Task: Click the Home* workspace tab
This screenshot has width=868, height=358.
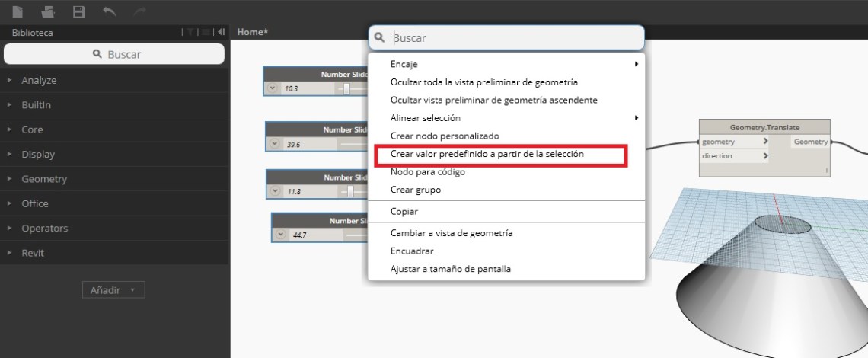Action: pyautogui.click(x=253, y=32)
